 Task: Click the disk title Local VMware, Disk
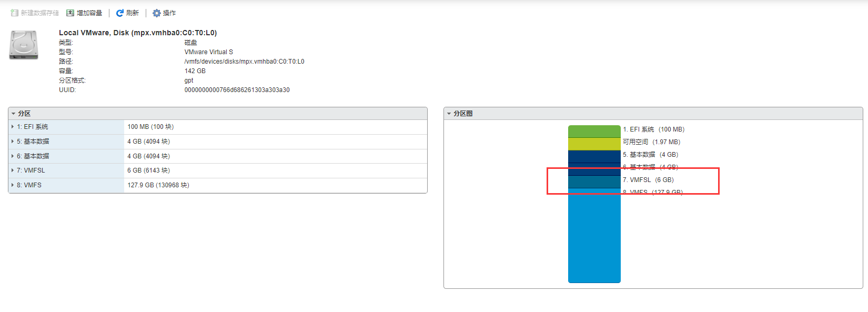coord(138,33)
